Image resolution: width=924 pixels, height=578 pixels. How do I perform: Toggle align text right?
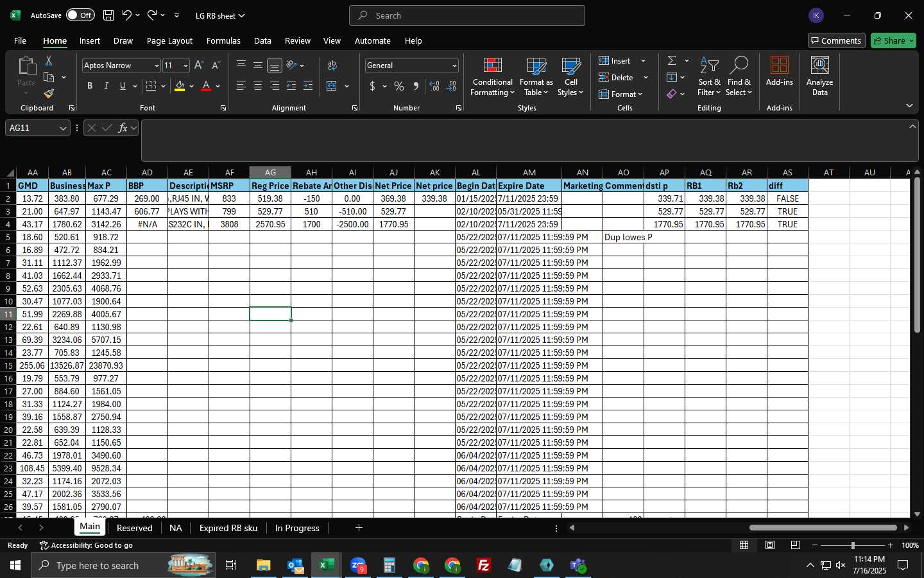(x=275, y=86)
